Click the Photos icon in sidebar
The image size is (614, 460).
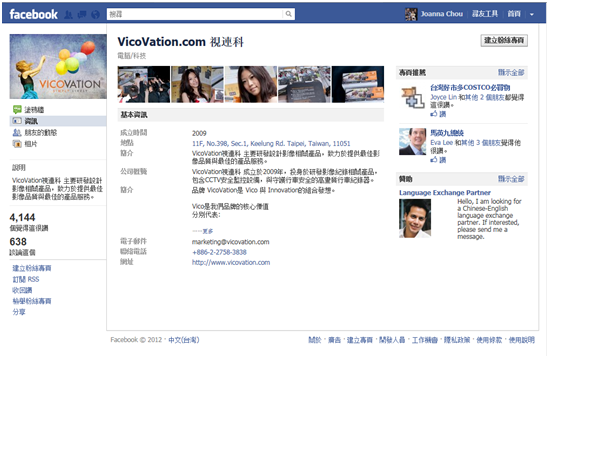coord(17,144)
